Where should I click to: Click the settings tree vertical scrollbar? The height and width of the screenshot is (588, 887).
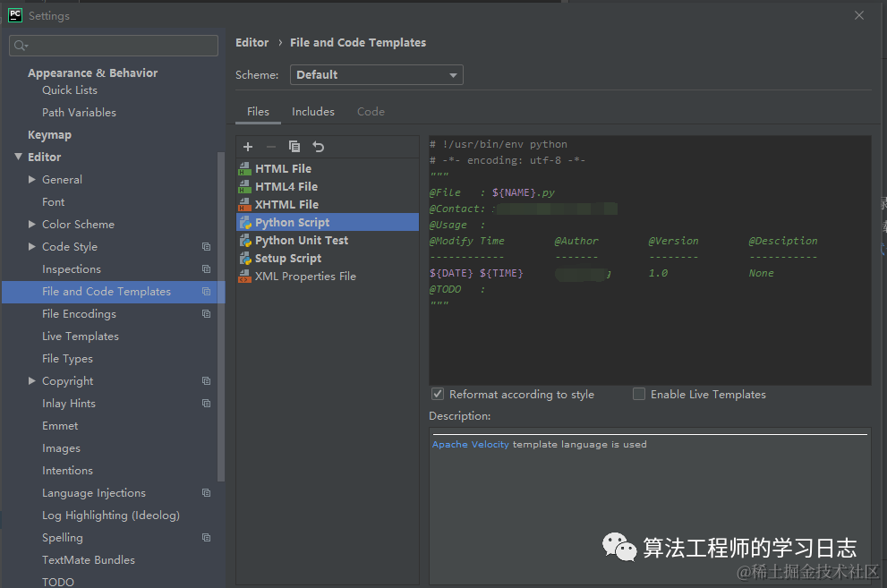(221, 317)
